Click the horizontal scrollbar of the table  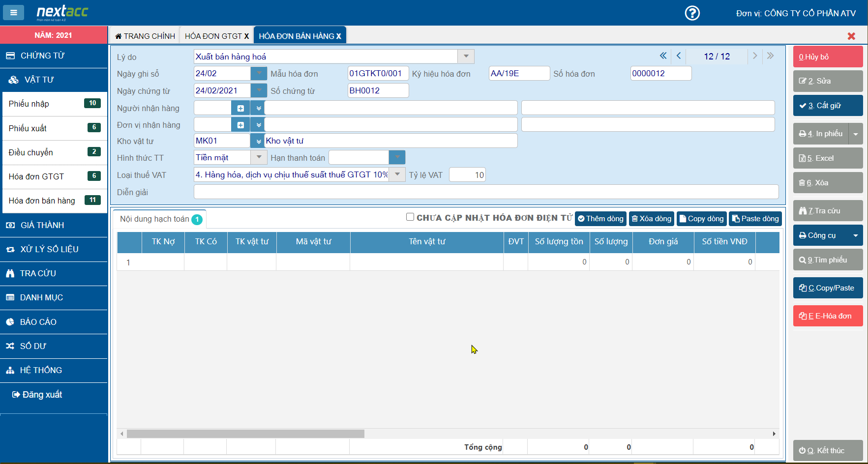[x=245, y=434]
